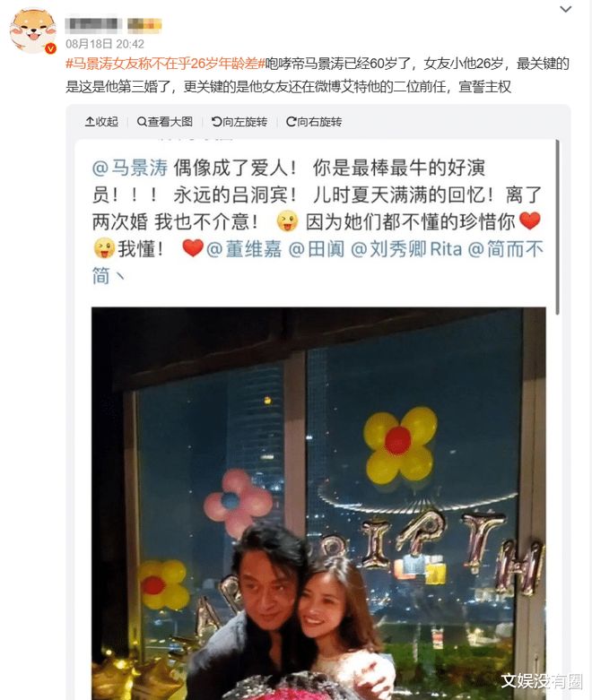Open the @马景涛 mention
The image size is (592, 700).
pyautogui.click(x=130, y=169)
